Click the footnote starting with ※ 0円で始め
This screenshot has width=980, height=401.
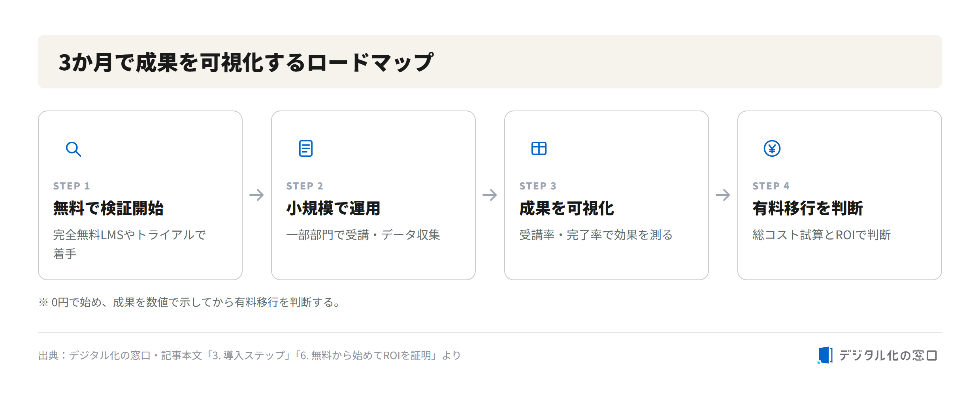click(189, 302)
